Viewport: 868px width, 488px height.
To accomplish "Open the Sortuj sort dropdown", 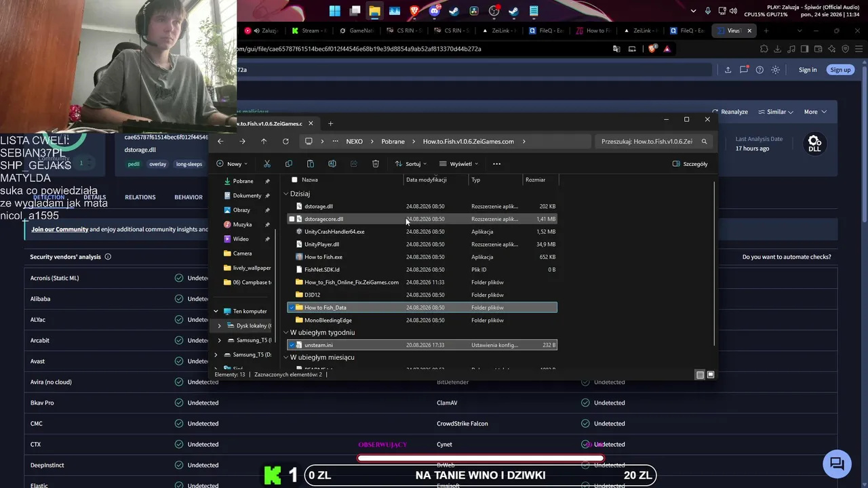I will pos(411,164).
